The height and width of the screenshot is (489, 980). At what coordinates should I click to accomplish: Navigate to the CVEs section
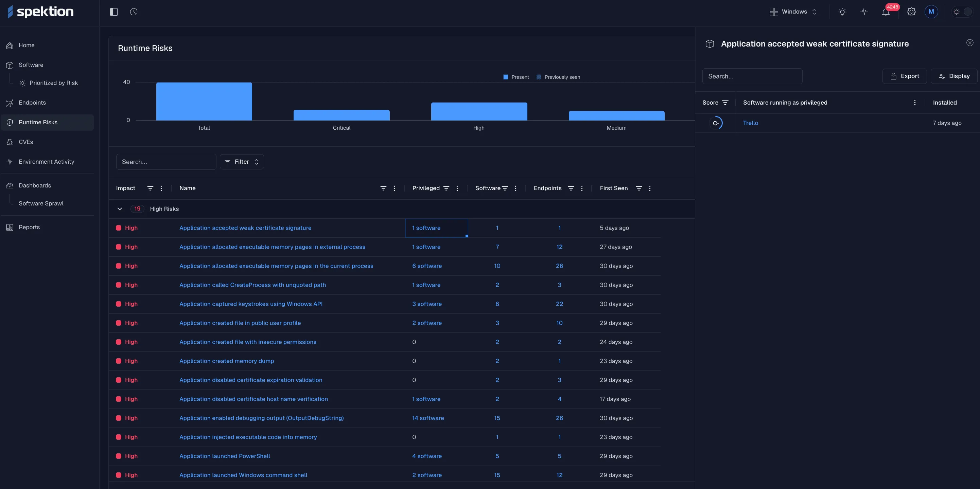pos(26,142)
